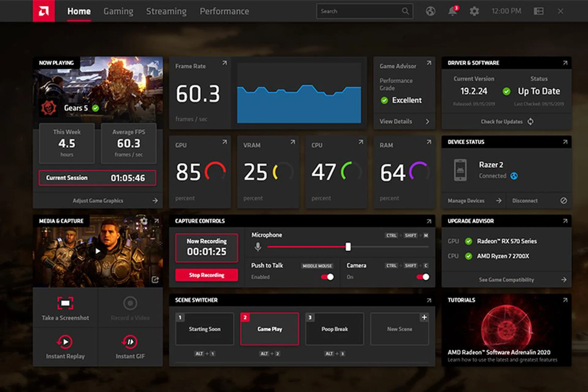Switch to the Gaming tab
Screen dimensions: 588x392
click(118, 11)
